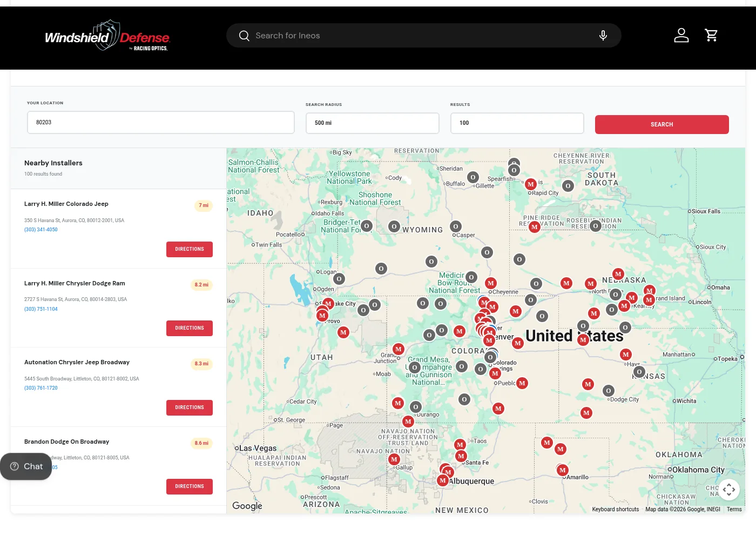Viewport: 756px width, 548px height.
Task: Open the Search Radius 500 mi dropdown
Action: coord(373,123)
